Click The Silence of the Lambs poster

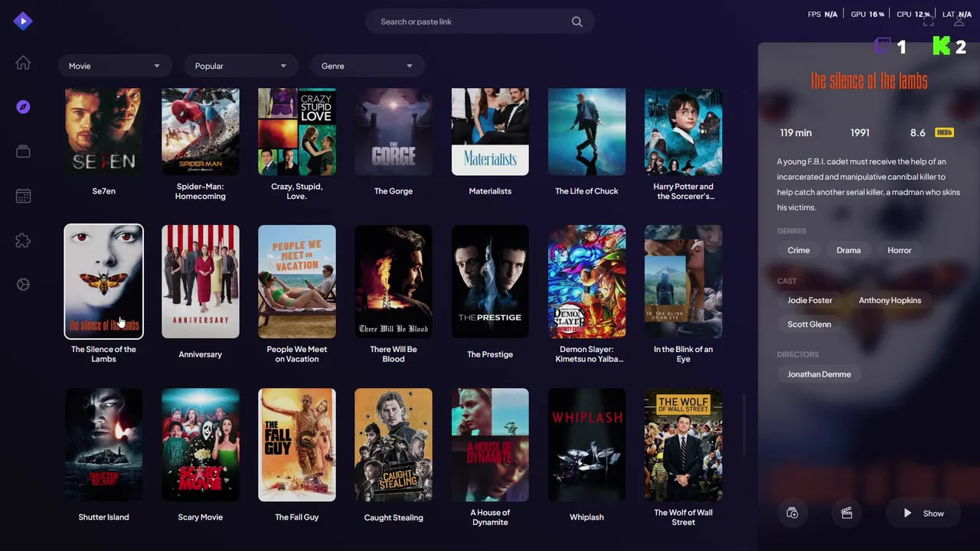coord(103,282)
